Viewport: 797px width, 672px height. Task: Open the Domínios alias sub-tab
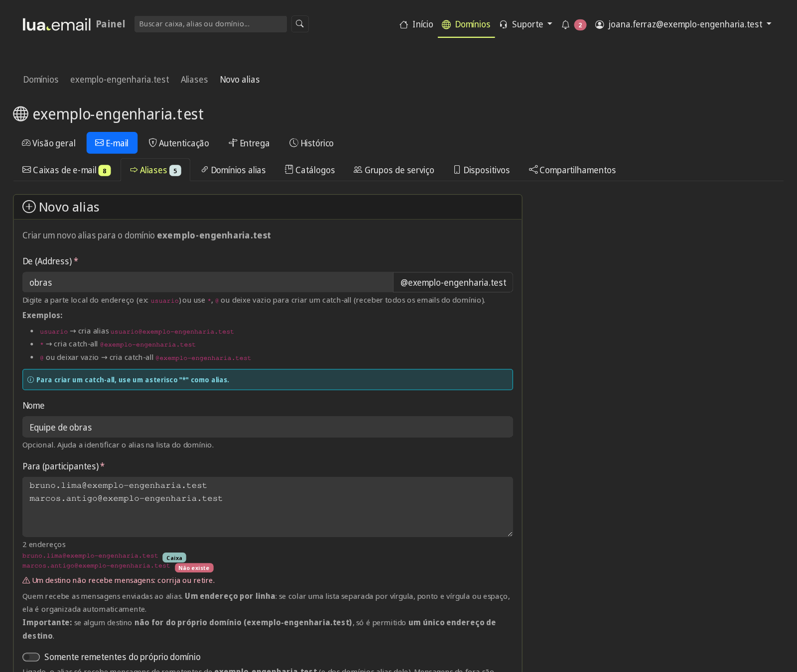(x=233, y=170)
